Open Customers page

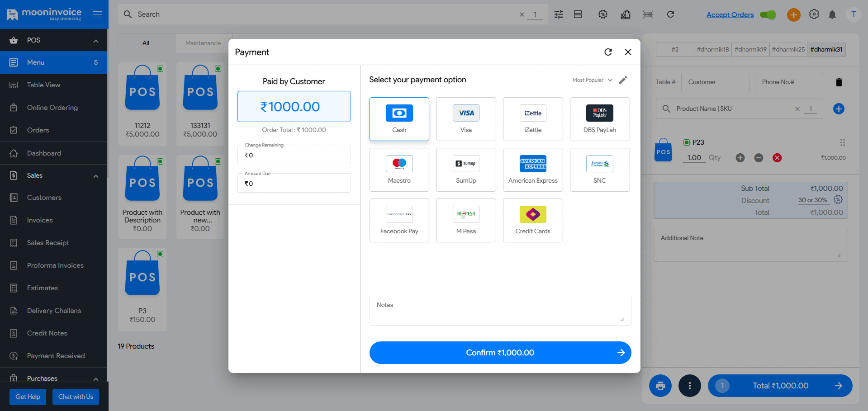[x=53, y=198]
